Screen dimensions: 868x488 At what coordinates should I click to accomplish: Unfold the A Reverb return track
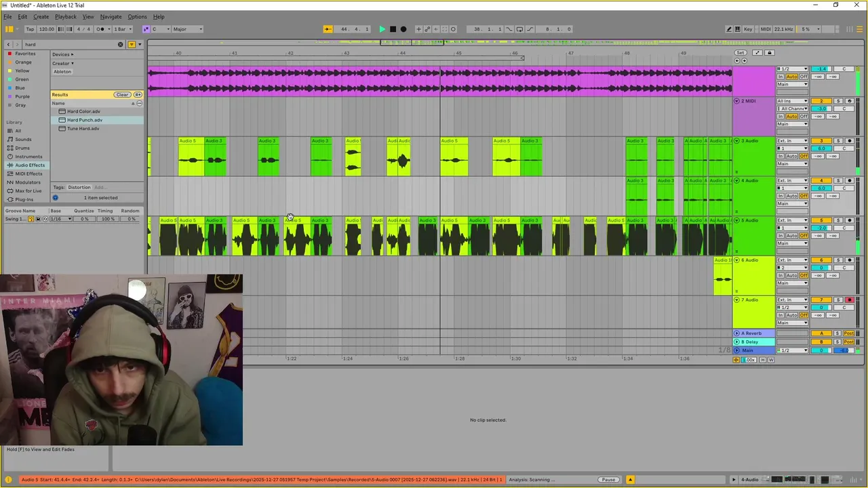pyautogui.click(x=737, y=333)
